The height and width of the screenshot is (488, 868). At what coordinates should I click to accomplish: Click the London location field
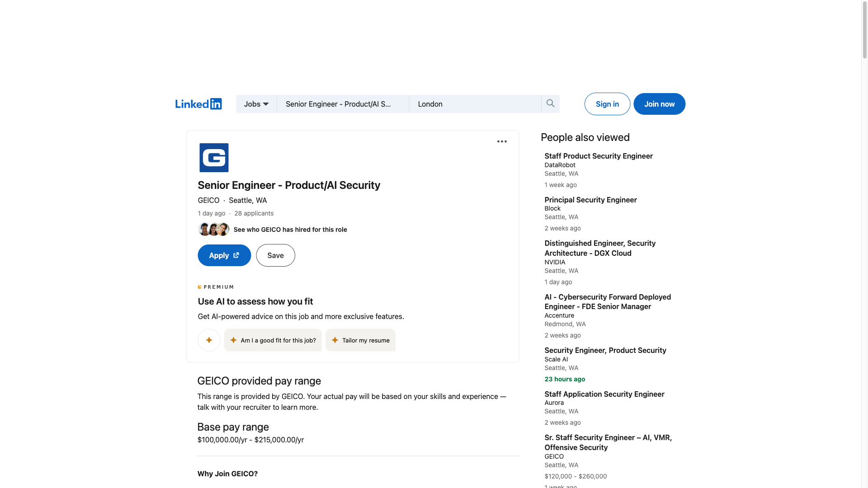tap(475, 104)
